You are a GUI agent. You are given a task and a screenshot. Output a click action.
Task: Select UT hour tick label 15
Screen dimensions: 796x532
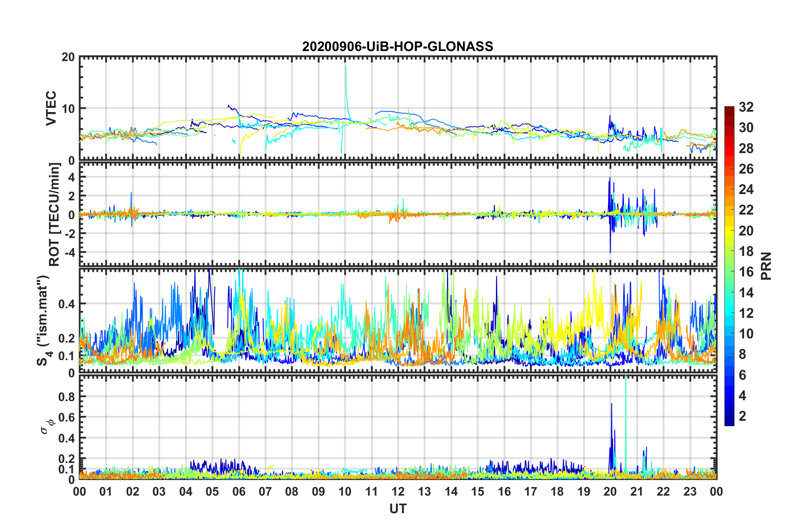478,491
